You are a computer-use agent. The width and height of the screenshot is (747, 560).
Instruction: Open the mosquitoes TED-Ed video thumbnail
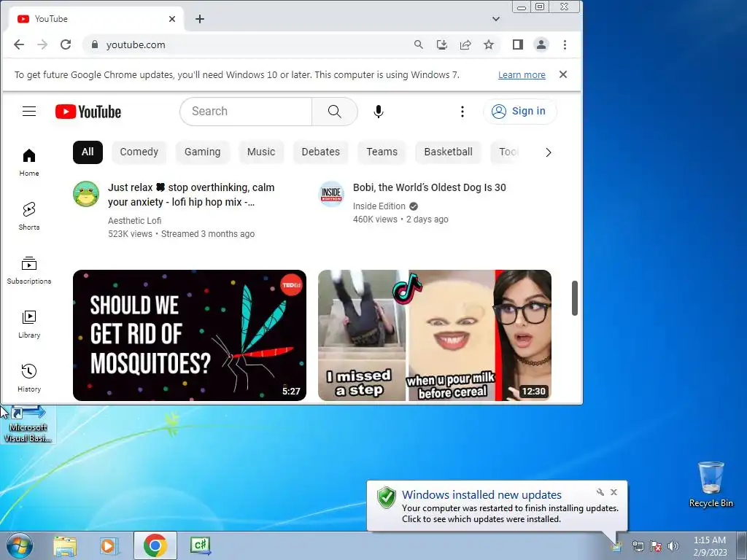point(190,335)
